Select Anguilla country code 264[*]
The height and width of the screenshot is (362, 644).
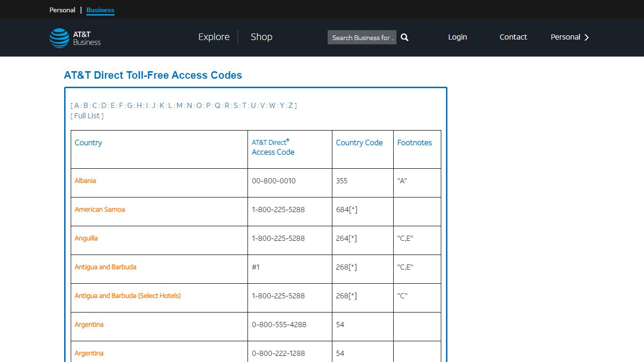(x=347, y=238)
